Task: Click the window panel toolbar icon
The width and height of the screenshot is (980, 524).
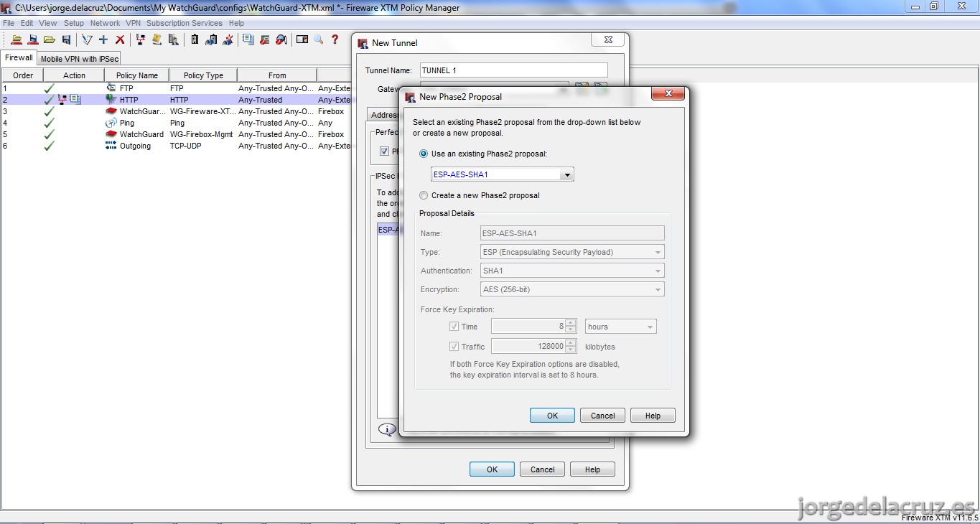Action: tap(302, 40)
